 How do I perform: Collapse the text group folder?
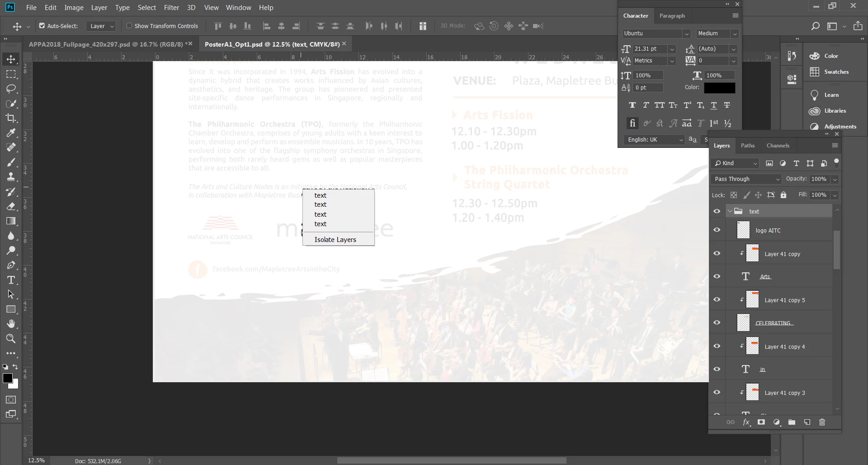coord(730,211)
